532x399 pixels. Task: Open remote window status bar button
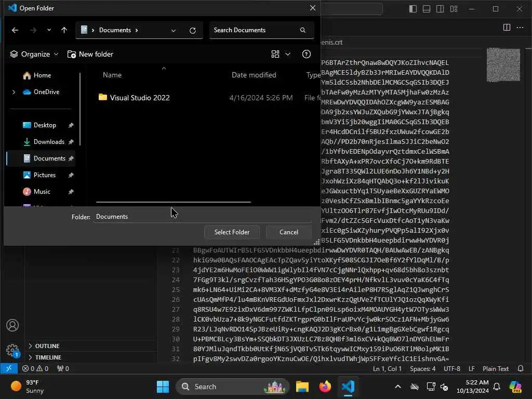coord(9,368)
